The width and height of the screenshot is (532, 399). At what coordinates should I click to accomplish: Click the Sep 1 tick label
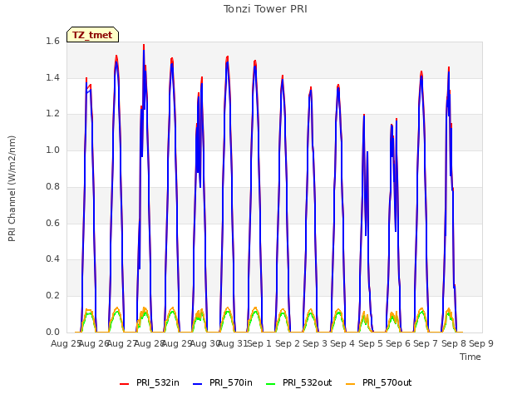click(259, 343)
